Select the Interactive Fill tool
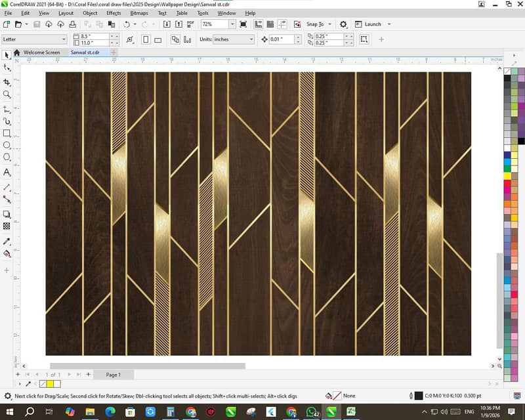525x420 pixels. pos(7,253)
